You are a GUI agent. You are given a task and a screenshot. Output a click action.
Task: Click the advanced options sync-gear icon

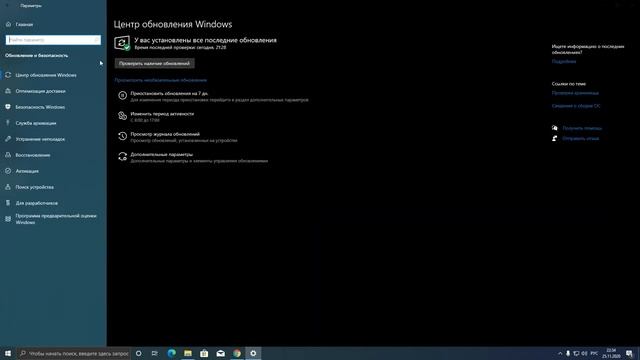click(x=122, y=157)
